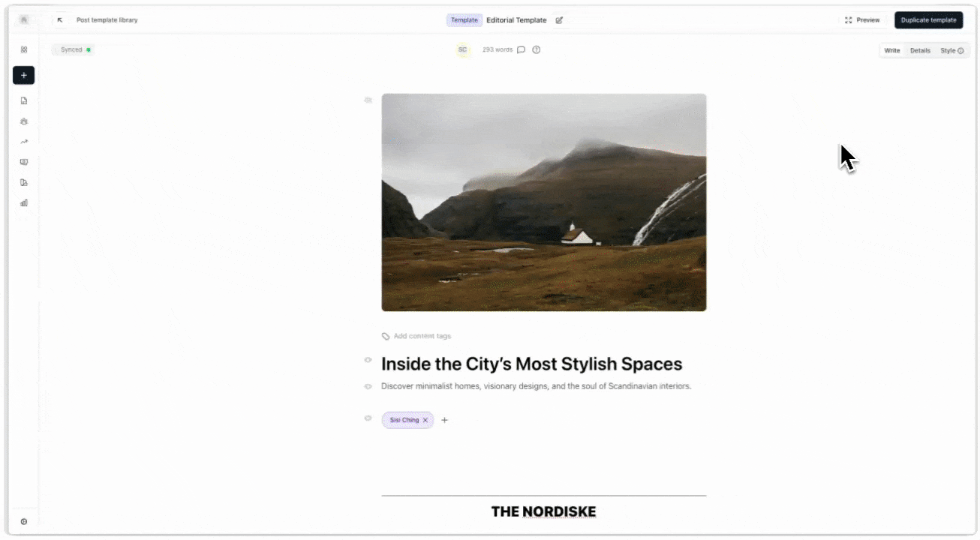Screen dimensions: 980x540
Task: Switch to the Details tab
Action: pos(920,50)
